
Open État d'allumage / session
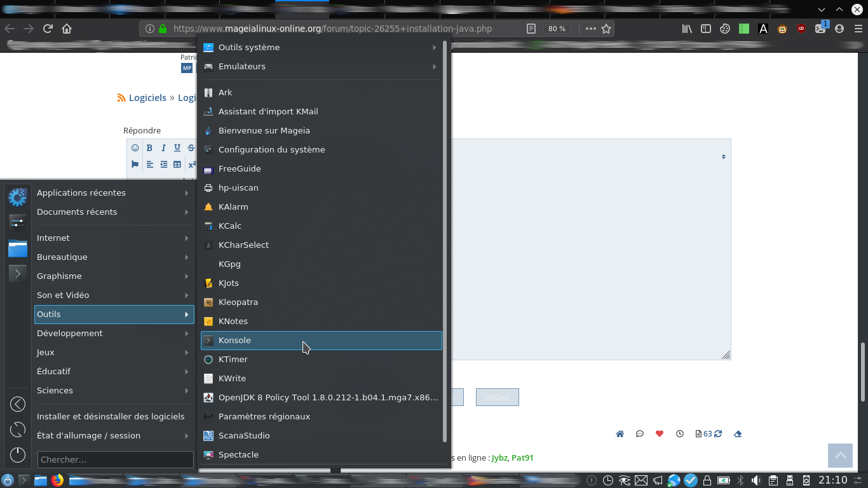point(114,435)
